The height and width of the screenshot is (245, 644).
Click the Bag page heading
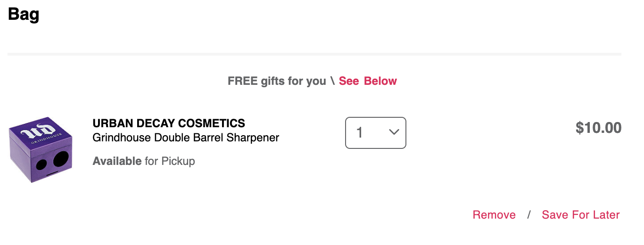pos(24,14)
